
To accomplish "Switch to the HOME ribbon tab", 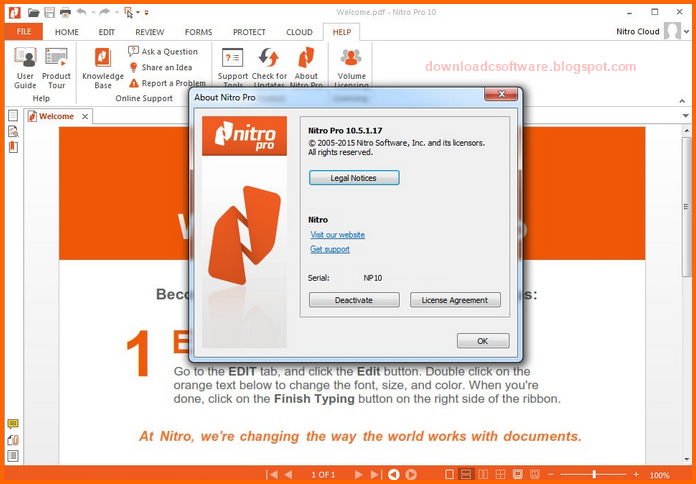I will point(67,32).
